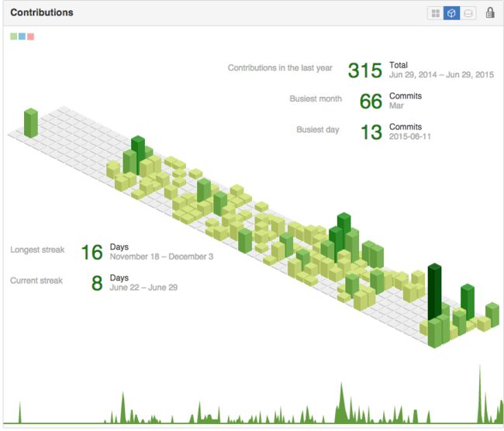
Task: Click the busiest day date 2015-06-11
Action: click(410, 136)
